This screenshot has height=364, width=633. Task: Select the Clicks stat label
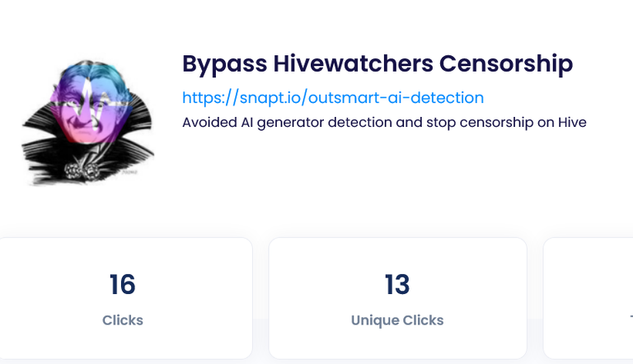pos(122,320)
